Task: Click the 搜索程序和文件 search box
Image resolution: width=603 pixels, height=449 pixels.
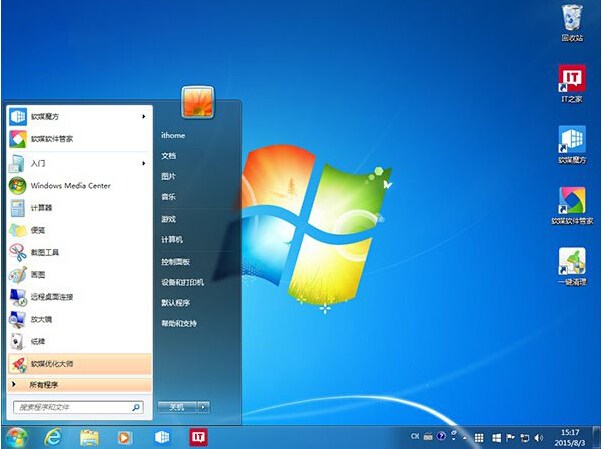Action: (72, 408)
